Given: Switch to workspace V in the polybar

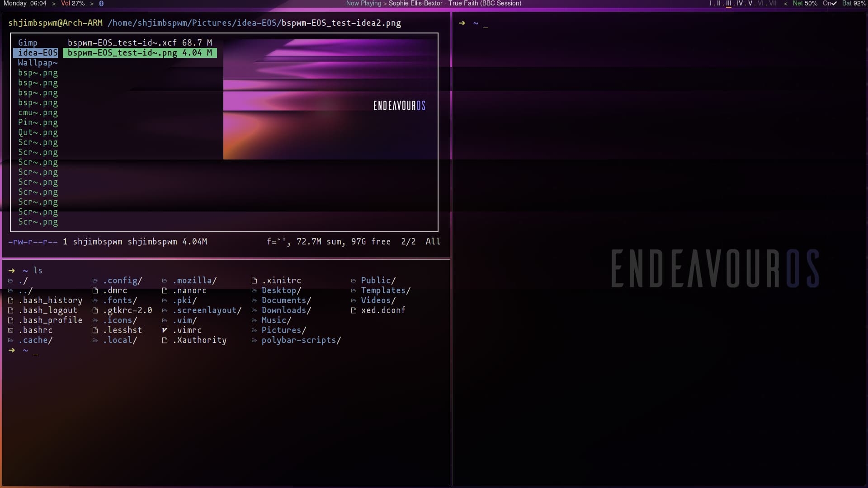Looking at the screenshot, I should [x=750, y=4].
